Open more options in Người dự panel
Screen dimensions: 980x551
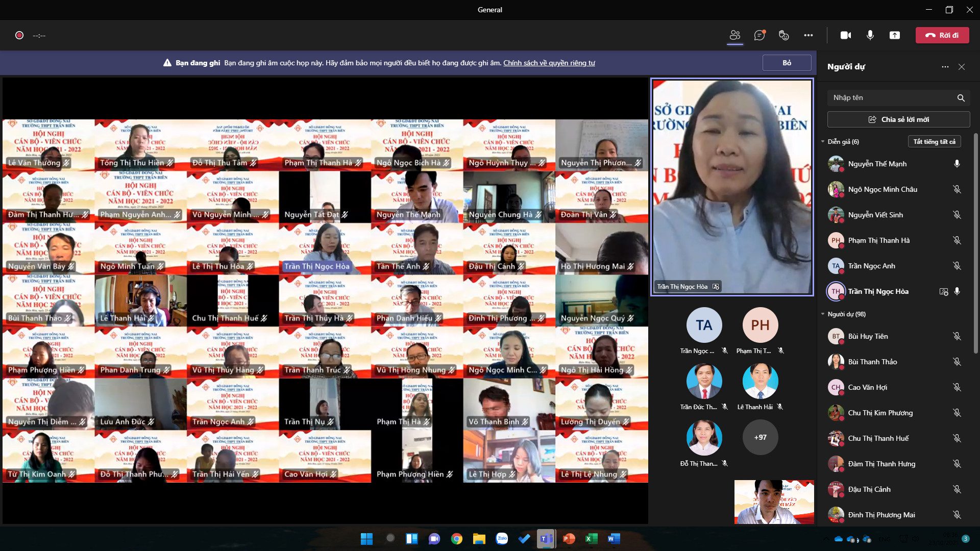pos(945,67)
